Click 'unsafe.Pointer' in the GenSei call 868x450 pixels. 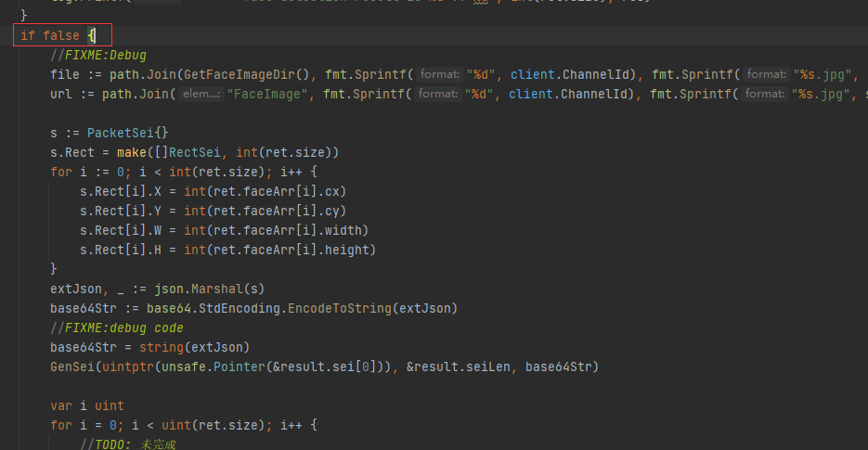214,367
